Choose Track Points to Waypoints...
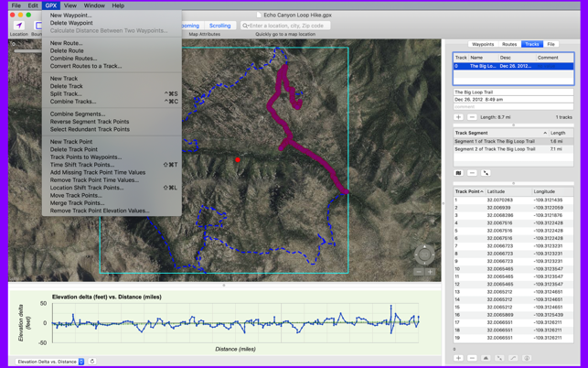Viewport: 588px width, 368px height. pos(112,157)
